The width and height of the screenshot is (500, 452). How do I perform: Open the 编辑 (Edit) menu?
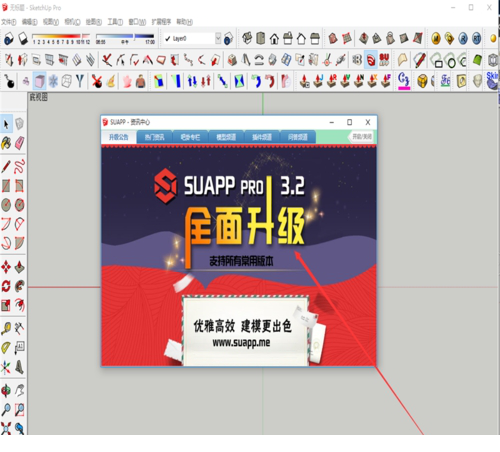click(30, 22)
